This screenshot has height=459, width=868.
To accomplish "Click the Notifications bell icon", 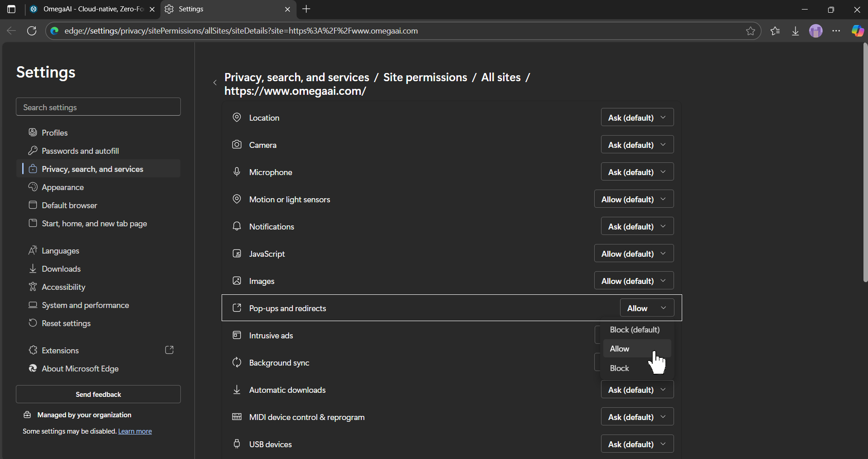I will tap(237, 226).
